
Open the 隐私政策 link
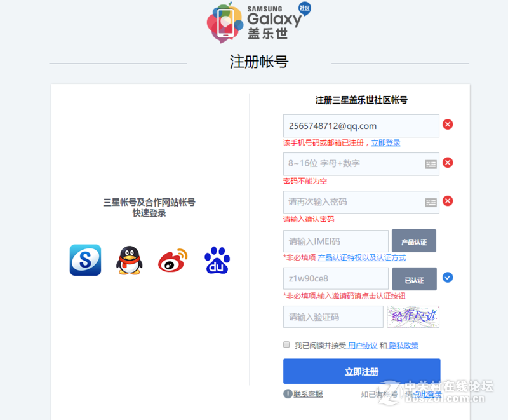pyautogui.click(x=404, y=346)
